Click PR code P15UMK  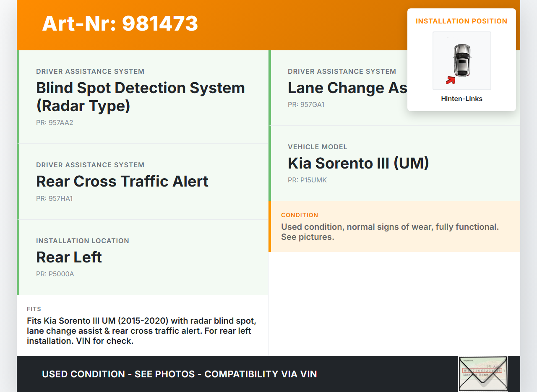pyautogui.click(x=307, y=180)
